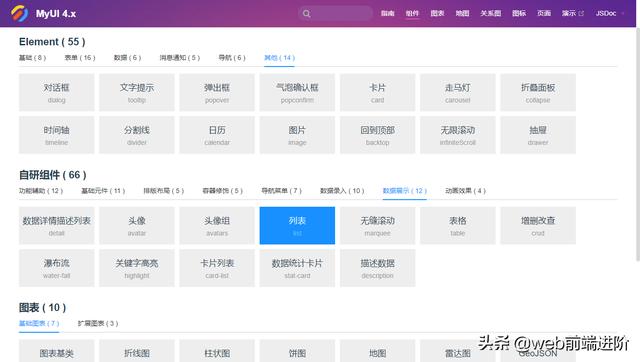Switch to the 排版布局 ( 5 ) tab
The image size is (640, 362).
pos(163,191)
